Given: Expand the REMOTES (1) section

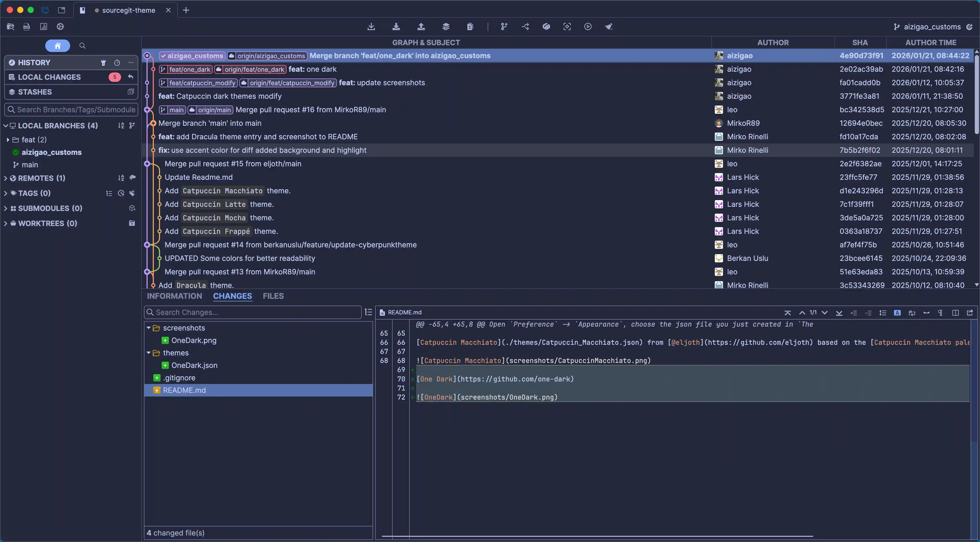Looking at the screenshot, I should (6, 178).
